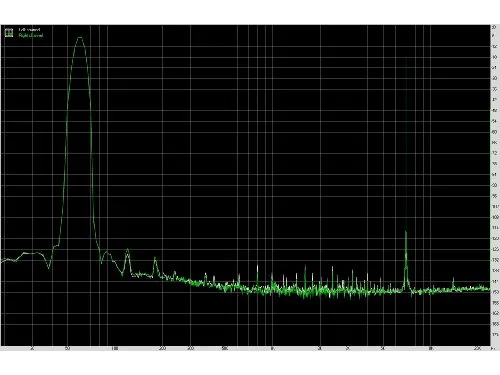This screenshot has height=375, width=500.
Task: Click the 50 label on frequency axis
Action: (x=67, y=349)
